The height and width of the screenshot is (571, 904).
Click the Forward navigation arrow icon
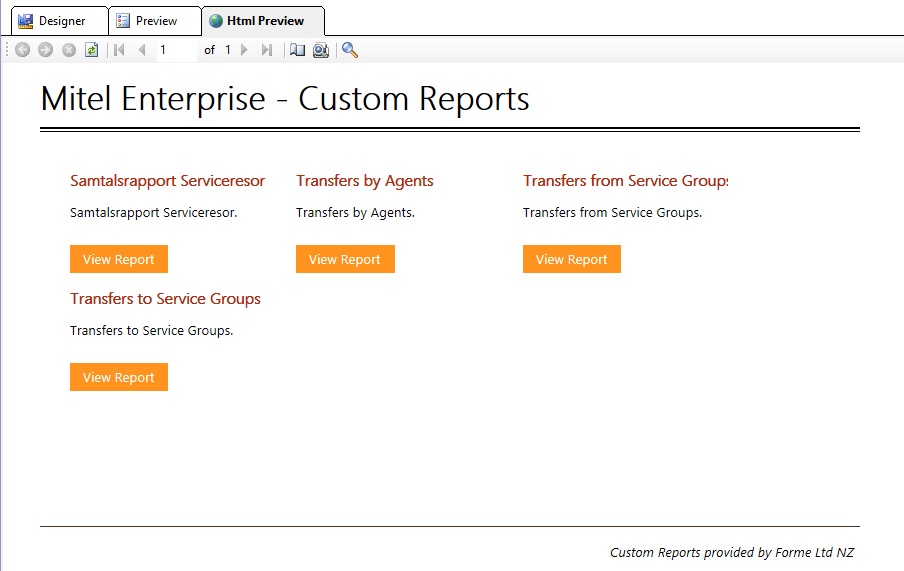45,50
